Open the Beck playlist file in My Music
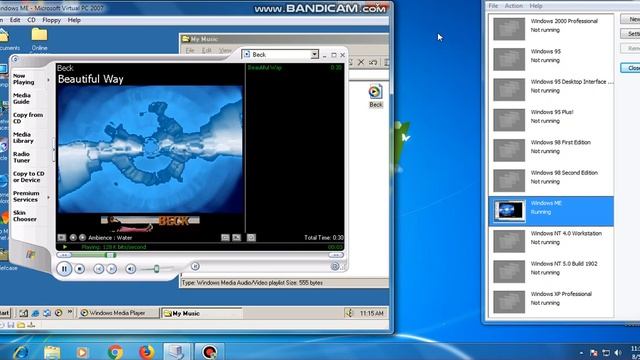This screenshot has height=360, width=640. click(376, 96)
